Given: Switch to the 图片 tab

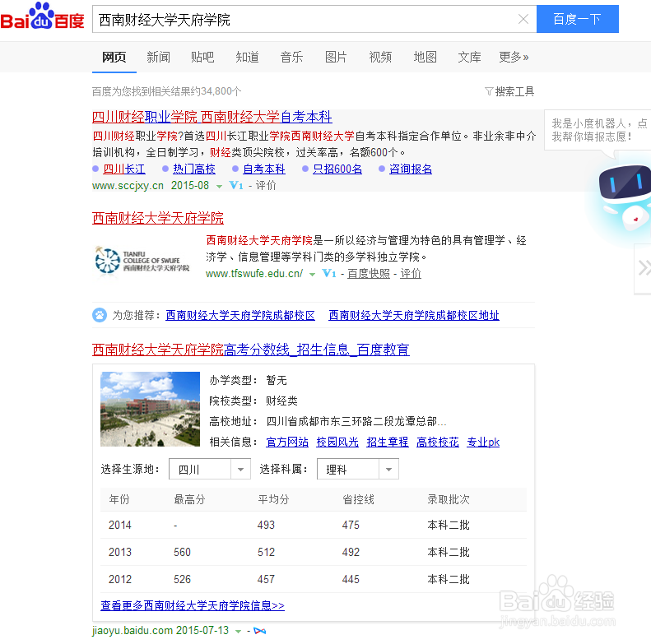Looking at the screenshot, I should tap(336, 57).
